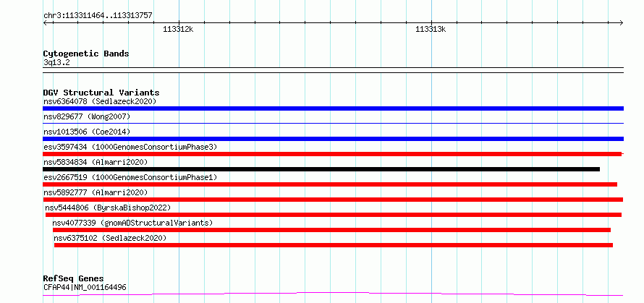Screen dimensions: 644x303
Task: Open variant nsv5444806 (ByrskaBishop2022) label
Action: 108,208
